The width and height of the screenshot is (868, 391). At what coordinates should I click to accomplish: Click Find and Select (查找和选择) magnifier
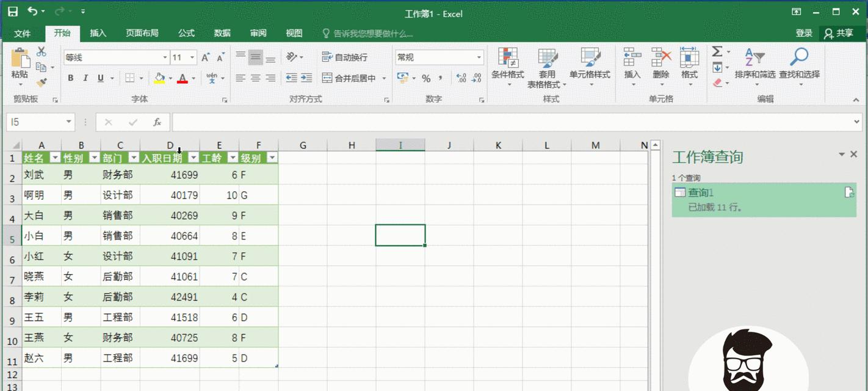coord(798,65)
